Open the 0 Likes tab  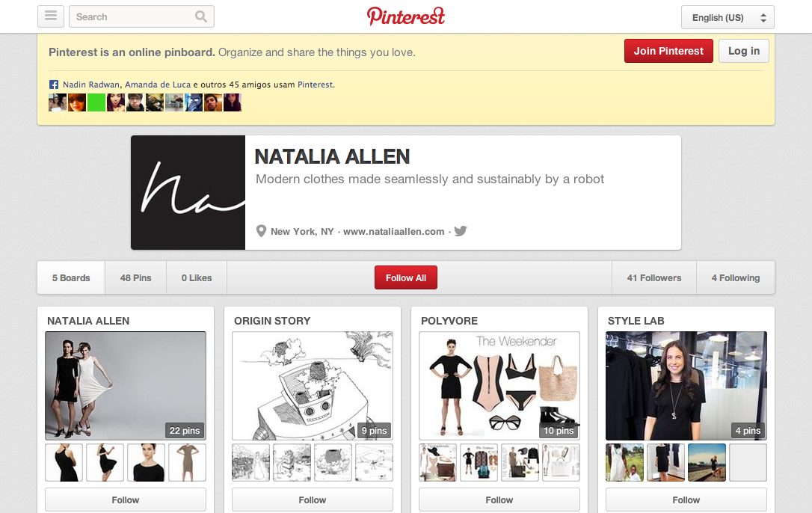tap(196, 277)
